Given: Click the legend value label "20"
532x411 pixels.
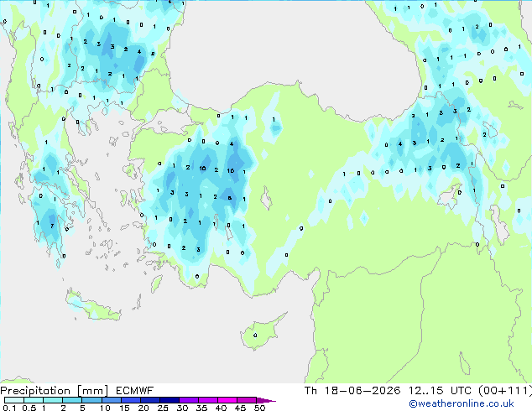Looking at the screenshot, I should click(143, 408).
